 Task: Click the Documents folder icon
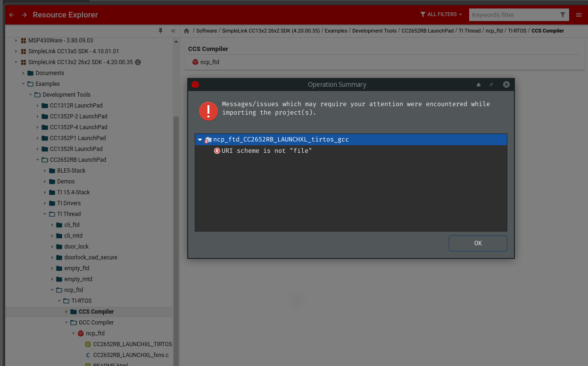click(31, 73)
